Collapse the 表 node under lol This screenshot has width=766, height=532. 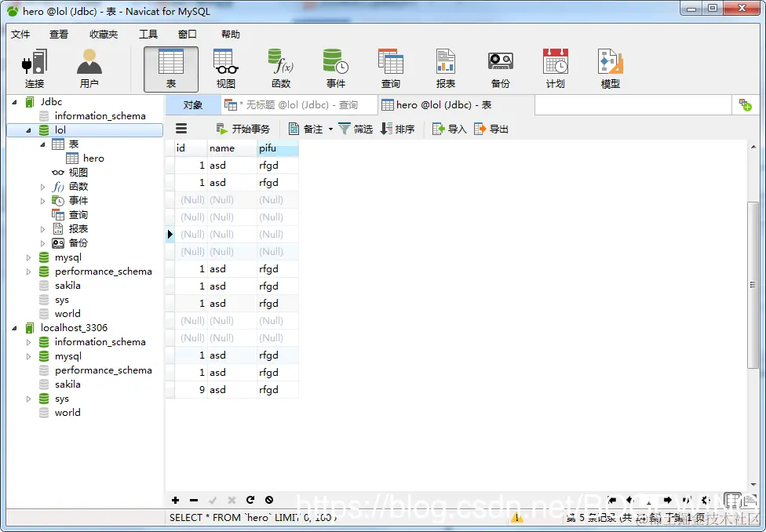pyautogui.click(x=42, y=144)
